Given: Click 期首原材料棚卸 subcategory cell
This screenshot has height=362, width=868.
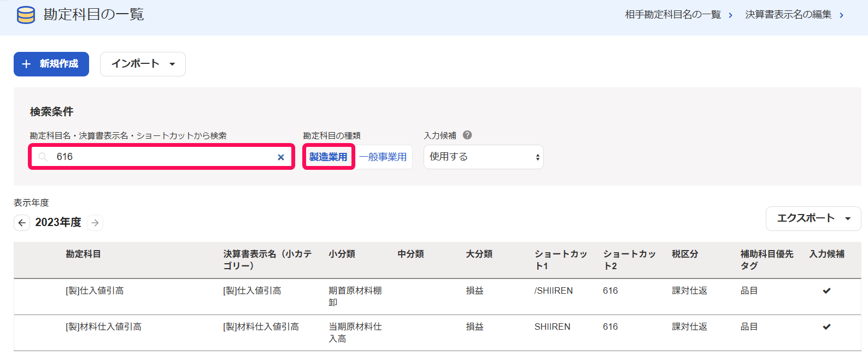Looking at the screenshot, I should 355,296.
